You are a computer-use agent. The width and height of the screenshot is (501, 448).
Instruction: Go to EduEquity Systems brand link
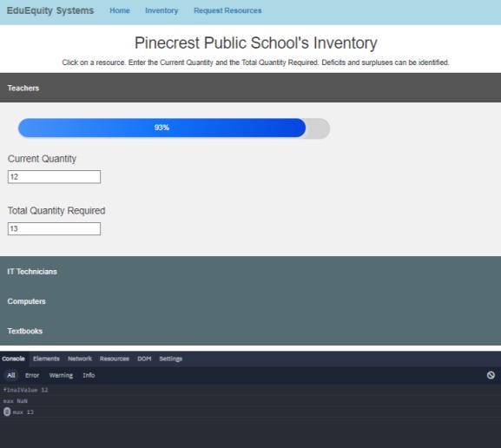coord(50,10)
